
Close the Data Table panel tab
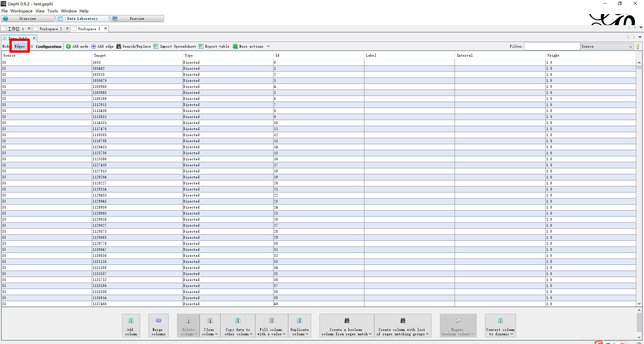click(34, 38)
